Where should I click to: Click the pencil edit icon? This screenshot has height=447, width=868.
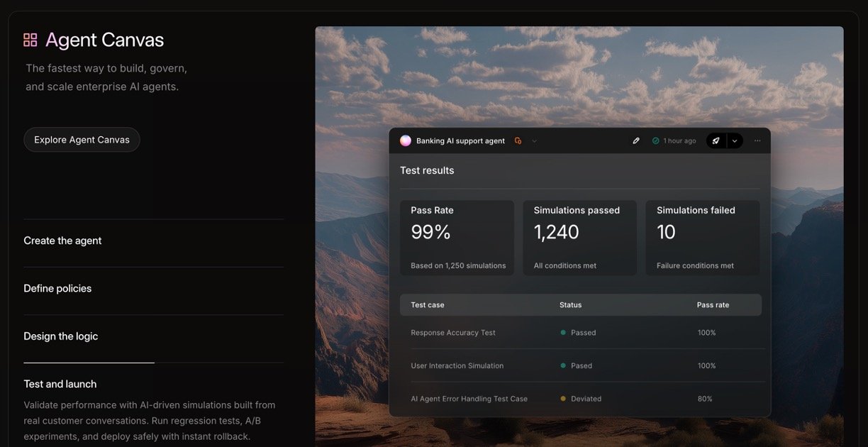tap(636, 140)
